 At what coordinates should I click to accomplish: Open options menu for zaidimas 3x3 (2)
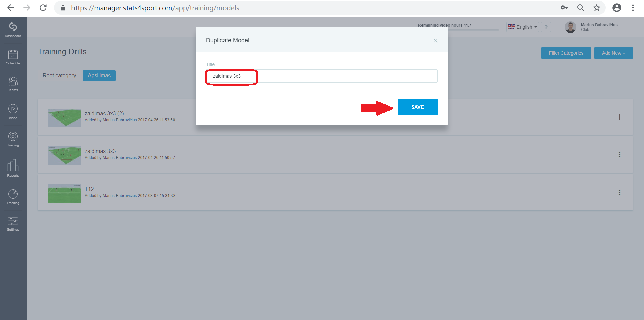[x=620, y=117]
